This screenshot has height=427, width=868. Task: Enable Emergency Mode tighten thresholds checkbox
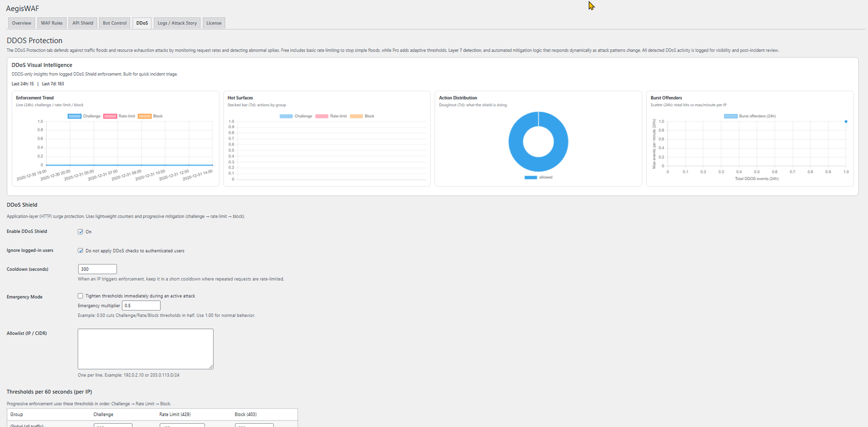click(x=80, y=296)
